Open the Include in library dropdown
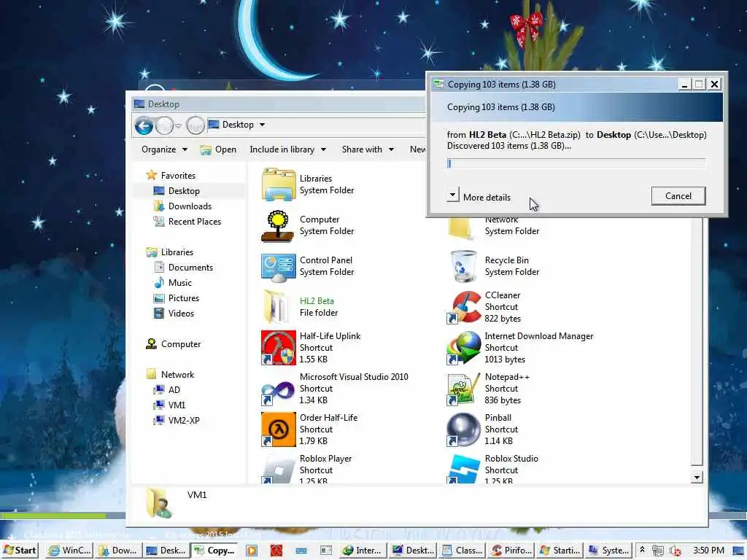This screenshot has width=747, height=560. point(287,149)
